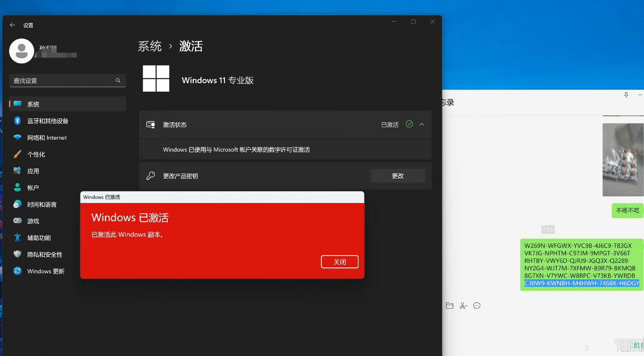Screen dimensions: 644x356
Task: Click the paintbrush icon beside 个性化
Action: [x=17, y=154]
